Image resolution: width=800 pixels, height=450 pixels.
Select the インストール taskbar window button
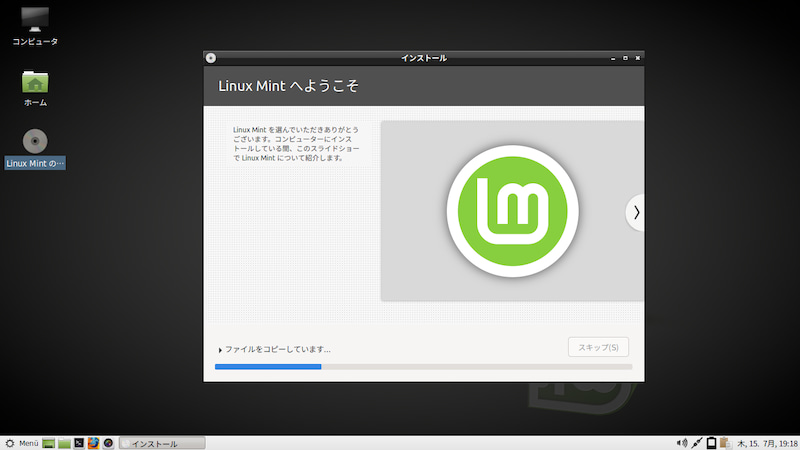(162, 443)
